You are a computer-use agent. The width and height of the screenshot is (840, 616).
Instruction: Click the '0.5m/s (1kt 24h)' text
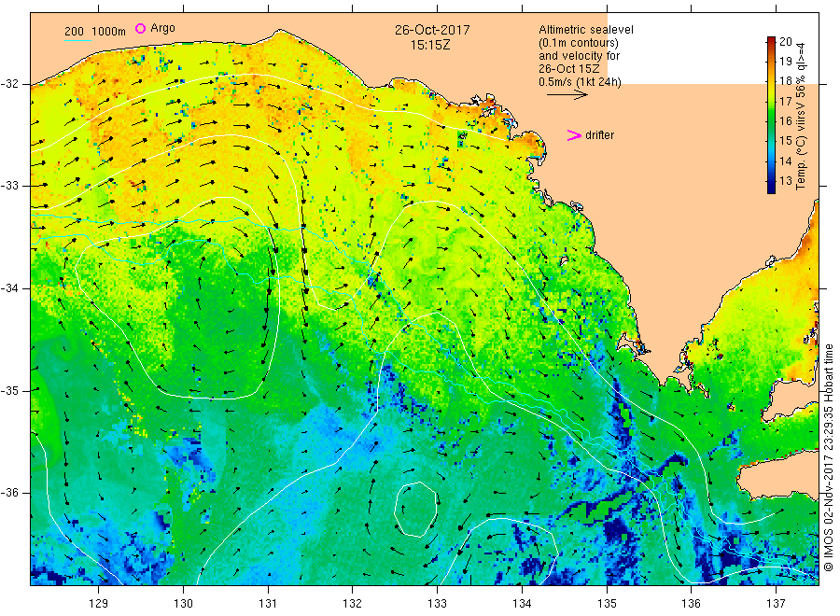click(x=581, y=82)
